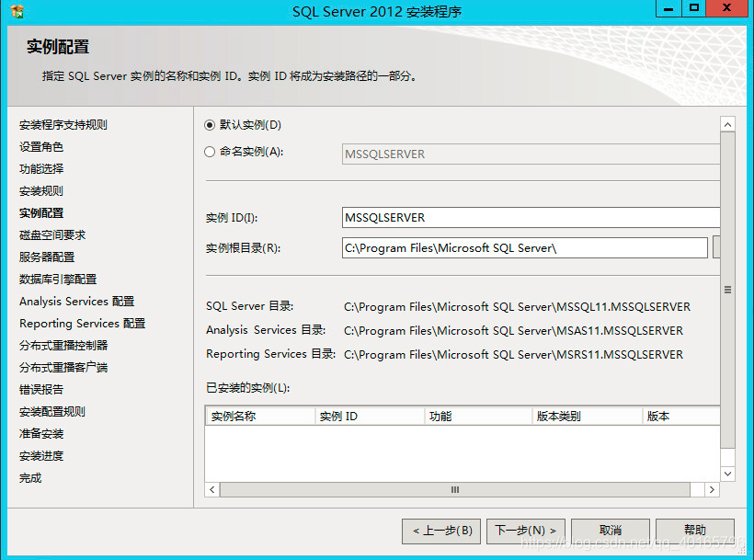
Task: Click the SQL Server installer title bar icon
Action: [17, 12]
